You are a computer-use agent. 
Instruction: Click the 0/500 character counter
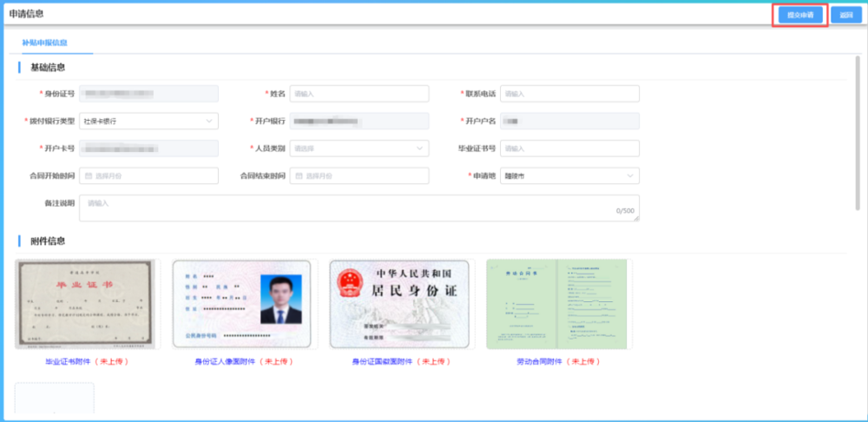626,211
